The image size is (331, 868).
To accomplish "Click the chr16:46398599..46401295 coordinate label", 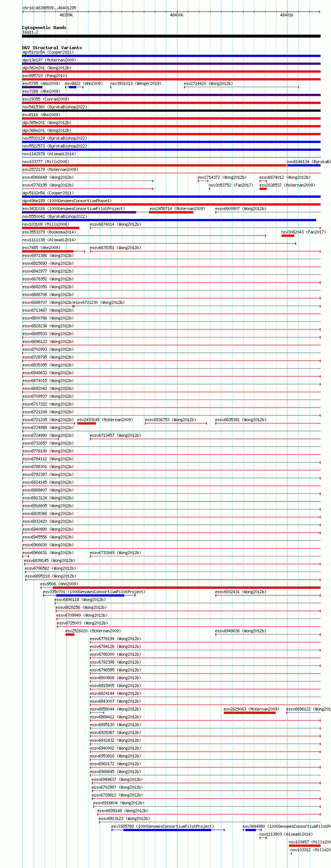I will (x=49, y=8).
